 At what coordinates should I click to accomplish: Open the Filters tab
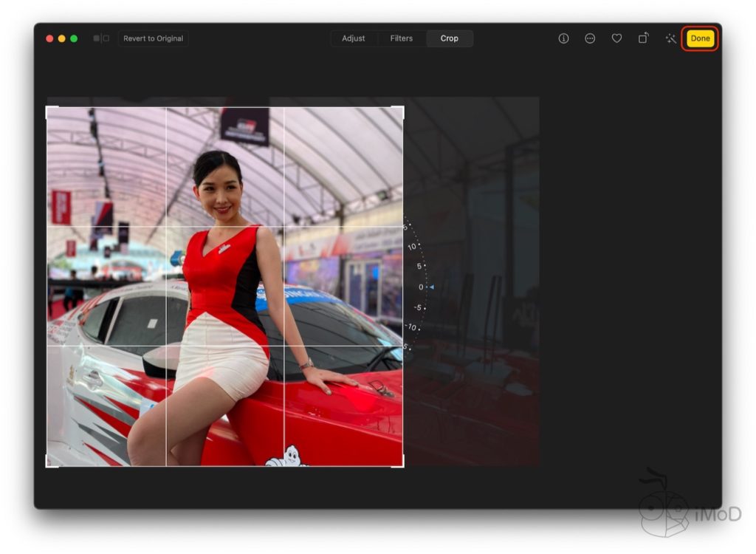click(x=401, y=38)
